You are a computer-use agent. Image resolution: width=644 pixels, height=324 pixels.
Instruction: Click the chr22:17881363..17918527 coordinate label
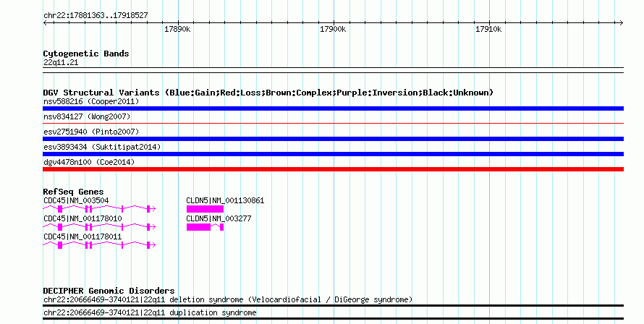click(x=96, y=16)
